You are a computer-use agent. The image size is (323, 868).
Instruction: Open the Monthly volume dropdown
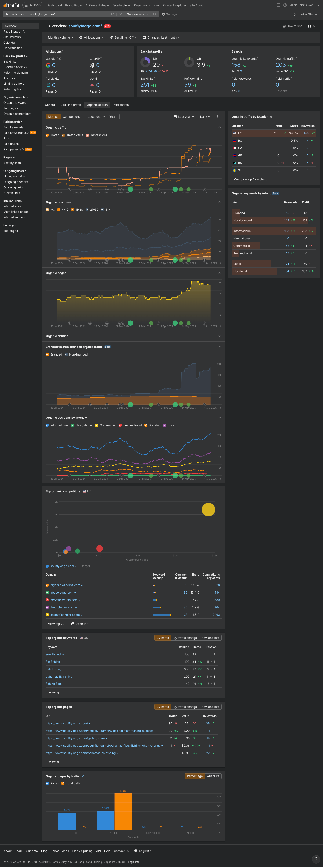60,37
